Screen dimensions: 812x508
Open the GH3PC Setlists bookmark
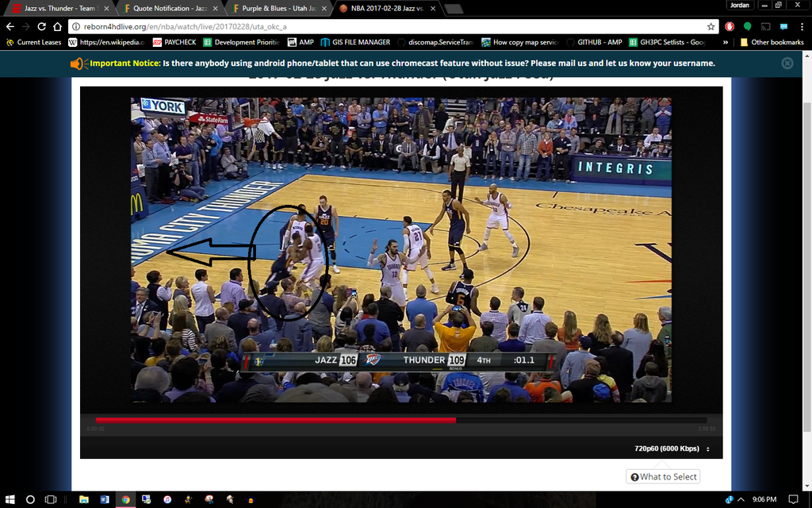(x=668, y=42)
